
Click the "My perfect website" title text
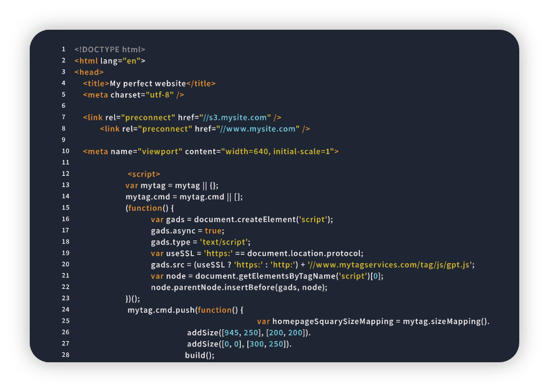(148, 83)
